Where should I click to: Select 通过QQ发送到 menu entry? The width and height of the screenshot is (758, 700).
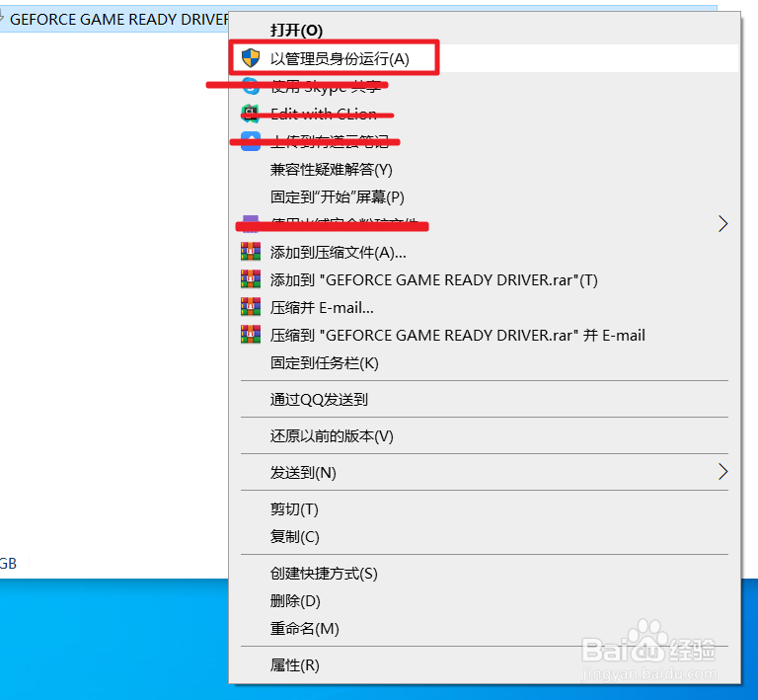tap(319, 399)
